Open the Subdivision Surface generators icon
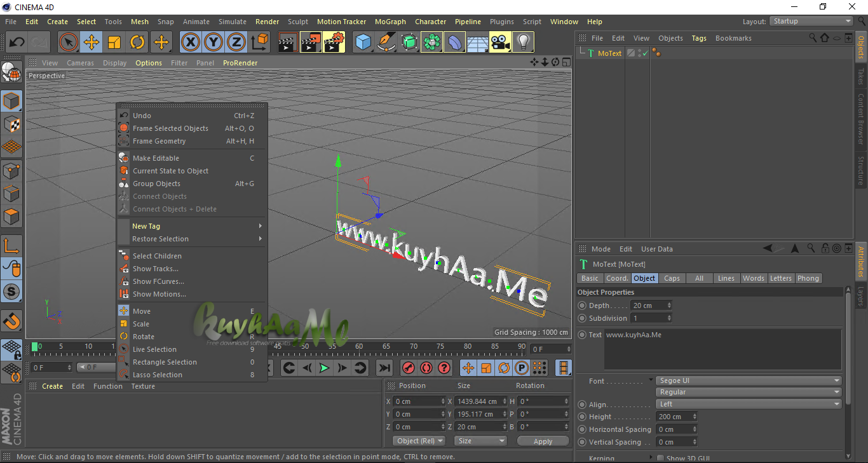This screenshot has width=868, height=463. [x=409, y=43]
